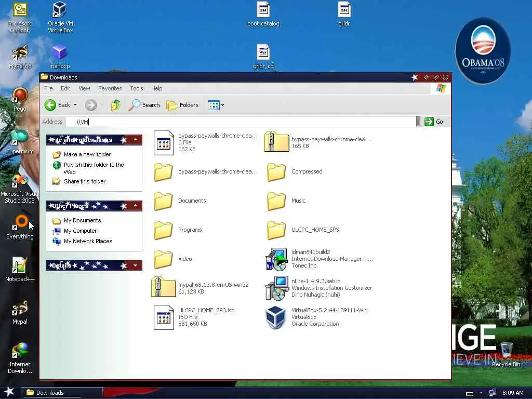Launch Mypal desktop shortcut
This screenshot has width=532, height=399.
(x=20, y=312)
